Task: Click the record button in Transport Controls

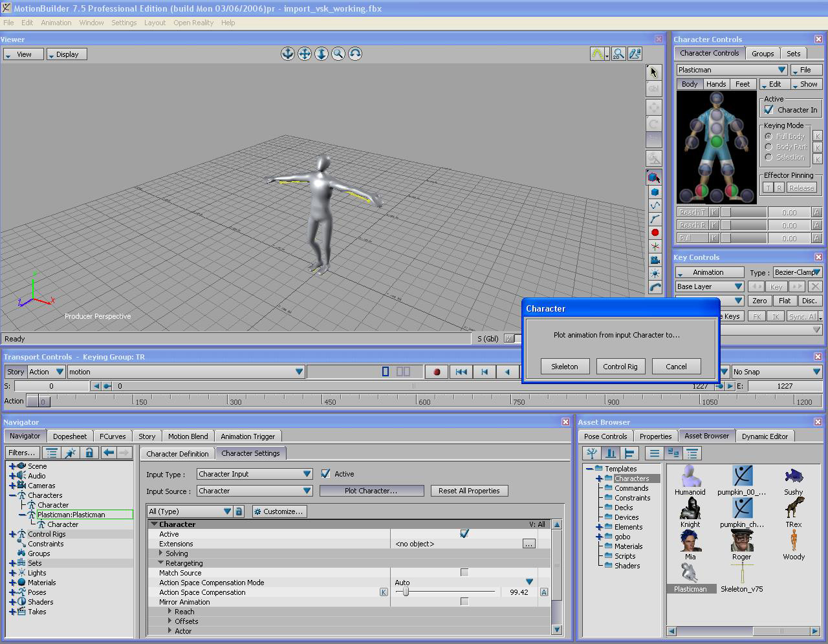Action: 437,372
